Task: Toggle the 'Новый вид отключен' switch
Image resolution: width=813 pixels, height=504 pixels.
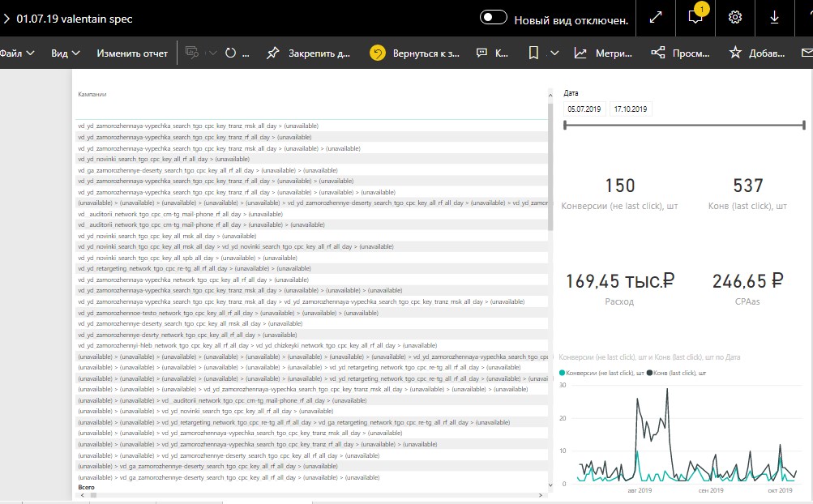Action: point(493,18)
